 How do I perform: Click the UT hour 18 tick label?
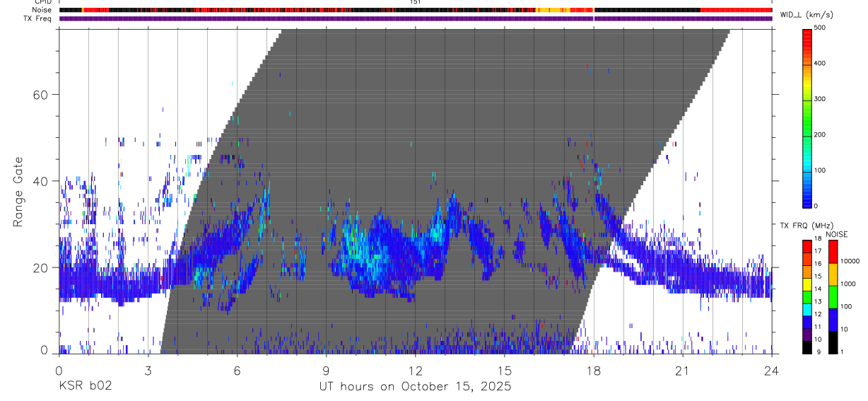(x=594, y=370)
